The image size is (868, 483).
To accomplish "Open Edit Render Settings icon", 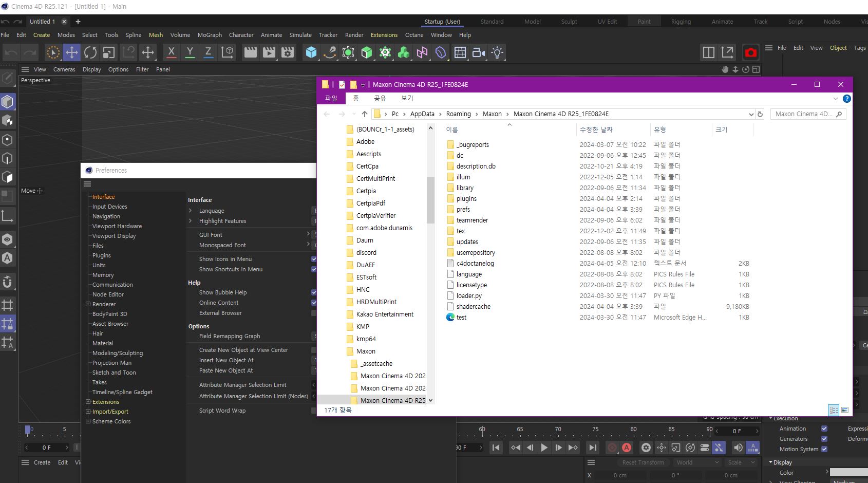I will pos(288,52).
